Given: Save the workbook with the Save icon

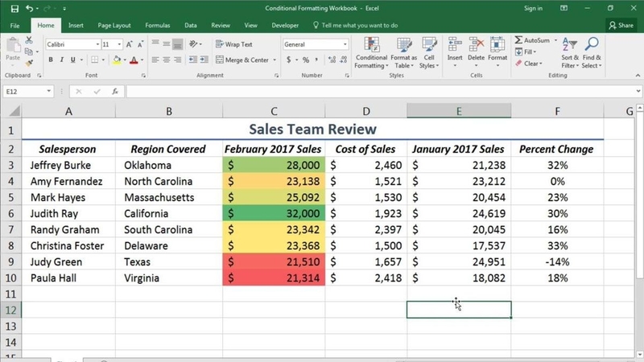Looking at the screenshot, I should tap(14, 8).
